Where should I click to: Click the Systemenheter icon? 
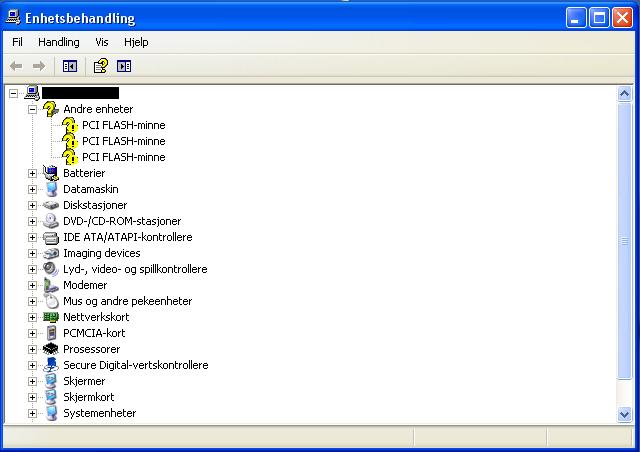pos(51,413)
